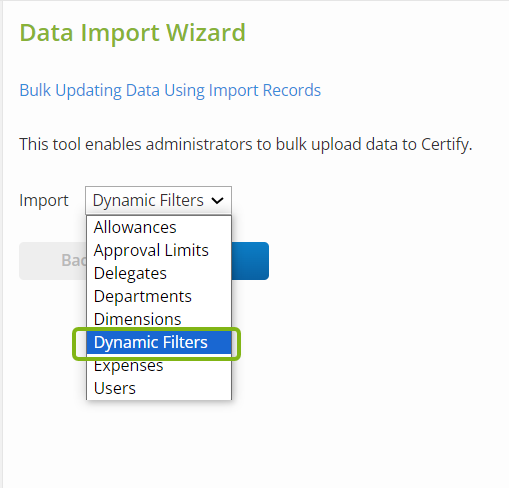Image resolution: width=509 pixels, height=488 pixels.
Task: Click the word Certify in the description
Action: click(x=447, y=145)
